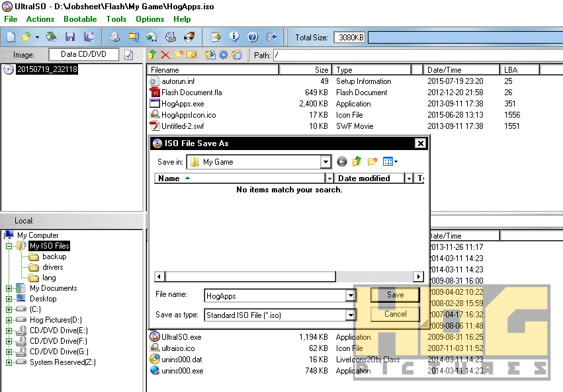Collapse the My ISO Files tree node
Image resolution: width=563 pixels, height=392 pixels.
click(9, 246)
